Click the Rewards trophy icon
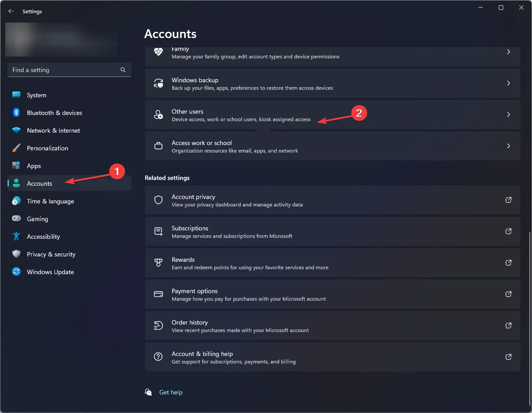532x413 pixels. (x=158, y=263)
